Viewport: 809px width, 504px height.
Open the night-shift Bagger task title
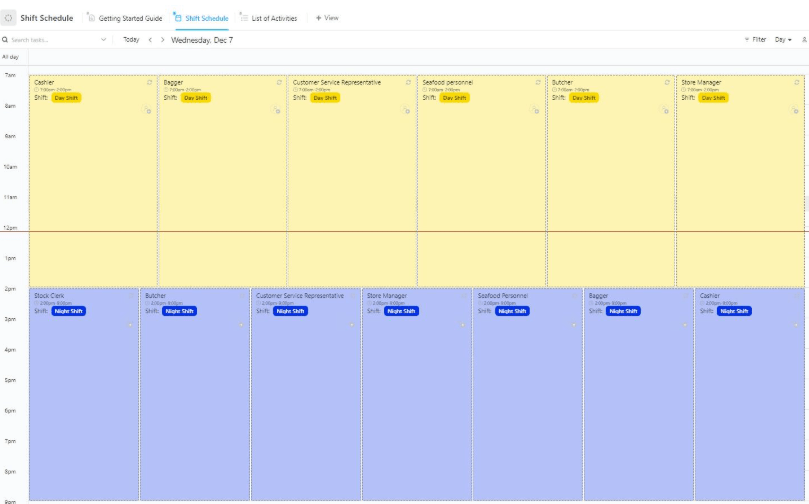[x=598, y=296]
